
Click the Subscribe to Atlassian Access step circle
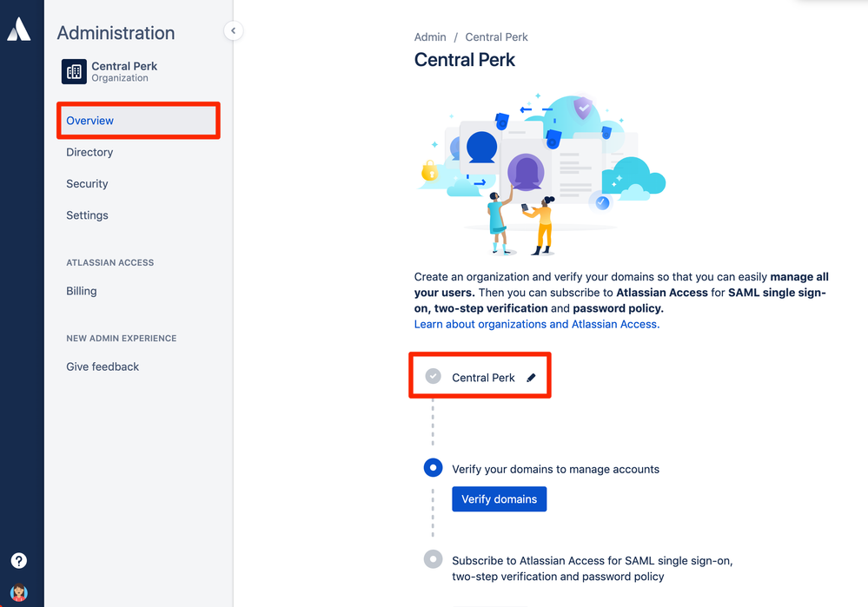[434, 560]
